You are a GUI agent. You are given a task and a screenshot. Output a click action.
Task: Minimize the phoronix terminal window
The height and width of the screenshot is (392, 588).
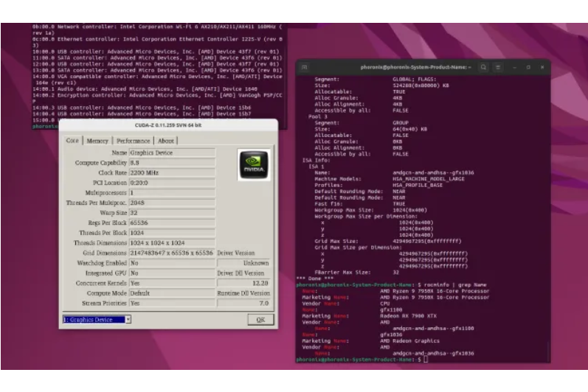515,67
